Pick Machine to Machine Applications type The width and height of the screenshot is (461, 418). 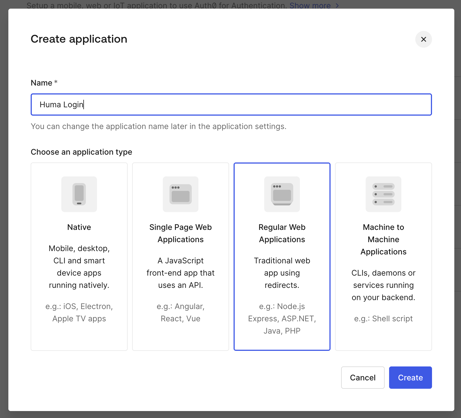click(x=383, y=256)
